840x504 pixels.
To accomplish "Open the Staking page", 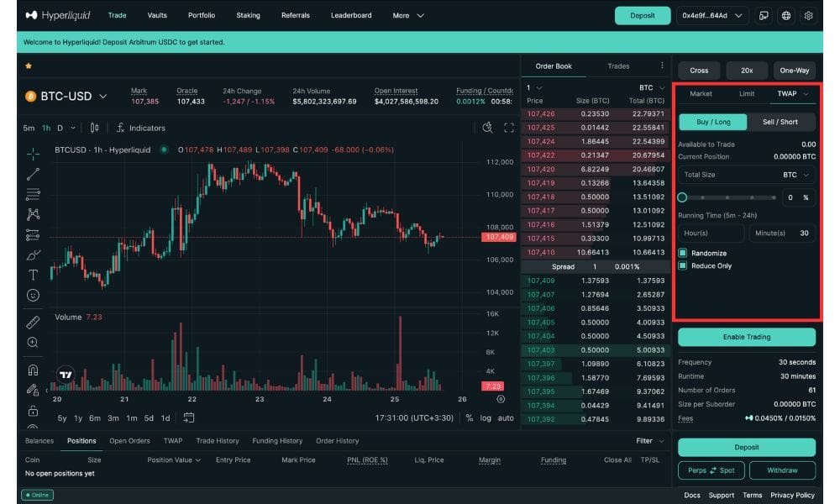I will [x=248, y=15].
